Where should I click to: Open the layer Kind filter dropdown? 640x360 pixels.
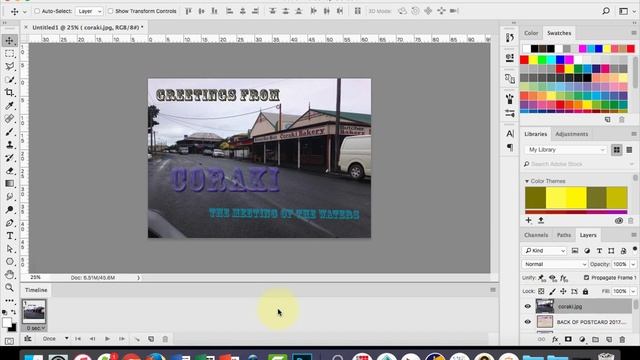[545, 251]
